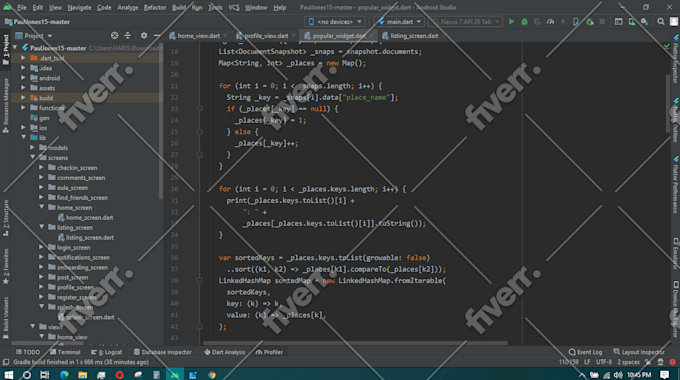The width and height of the screenshot is (680, 380).
Task: Open the Profiler tool window
Action: (269, 352)
